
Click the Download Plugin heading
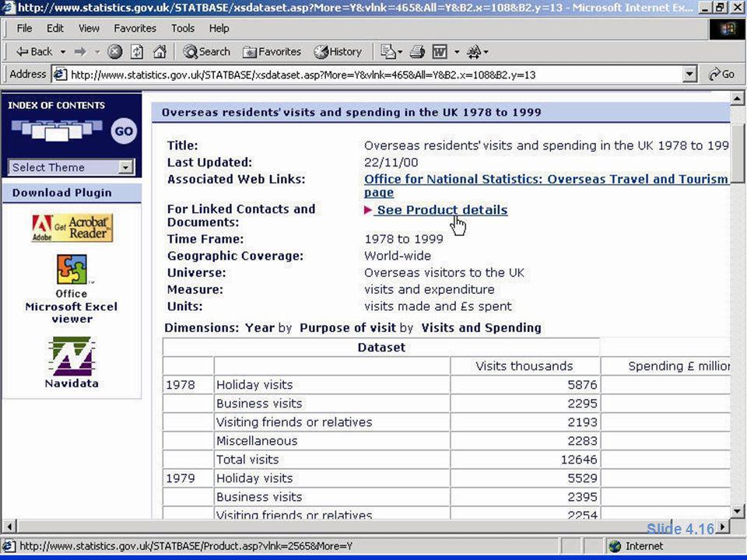tap(62, 193)
